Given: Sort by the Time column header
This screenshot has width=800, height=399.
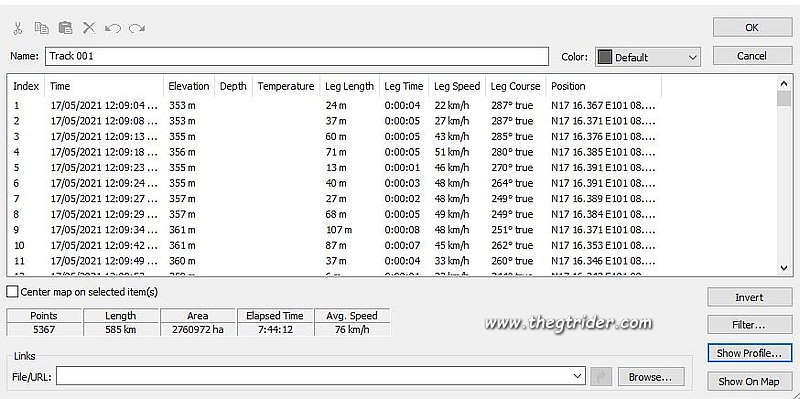Looking at the screenshot, I should pos(104,86).
